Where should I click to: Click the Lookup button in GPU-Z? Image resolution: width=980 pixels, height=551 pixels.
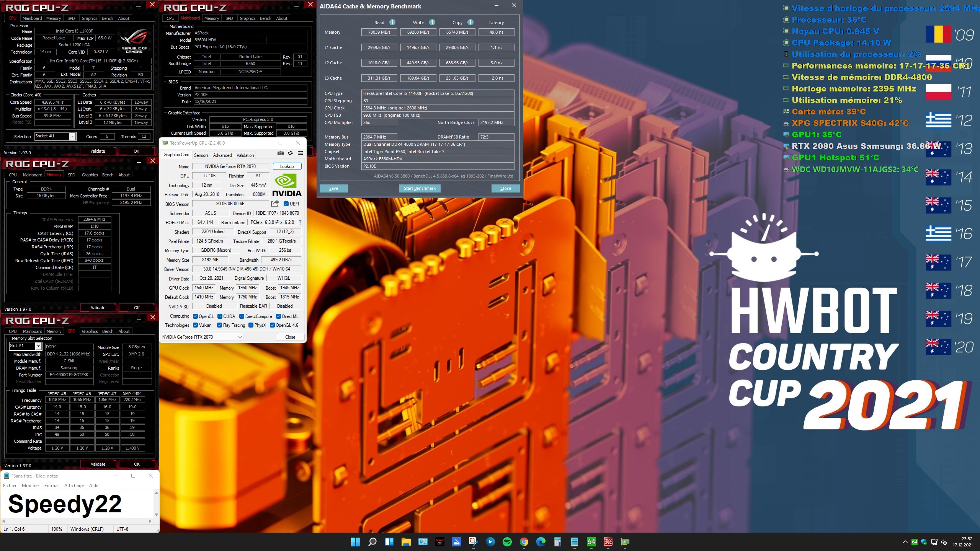[287, 166]
